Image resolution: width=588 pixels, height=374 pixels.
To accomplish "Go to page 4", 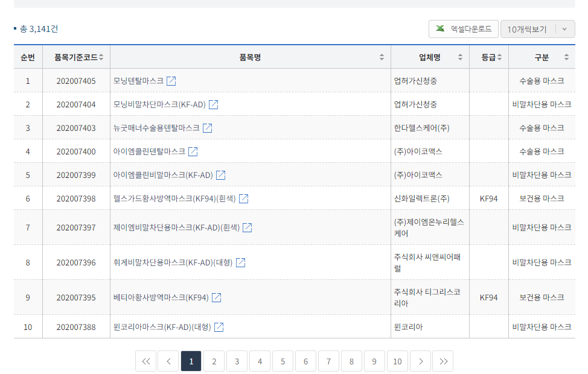I will (x=260, y=361).
